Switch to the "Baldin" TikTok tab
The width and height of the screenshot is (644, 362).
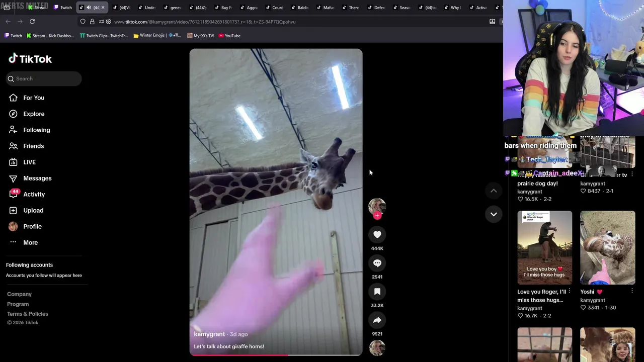coord(299,8)
